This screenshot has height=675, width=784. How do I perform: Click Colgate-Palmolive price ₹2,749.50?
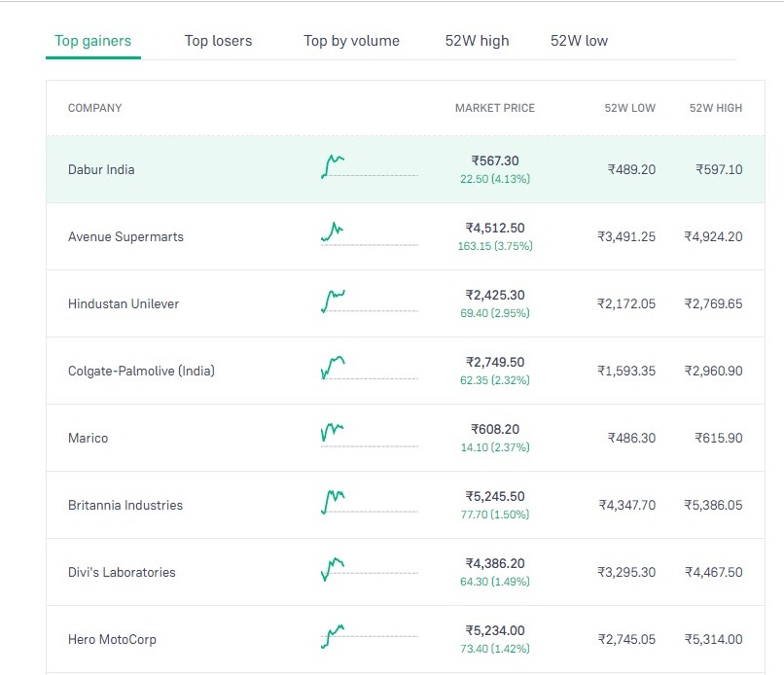click(495, 362)
